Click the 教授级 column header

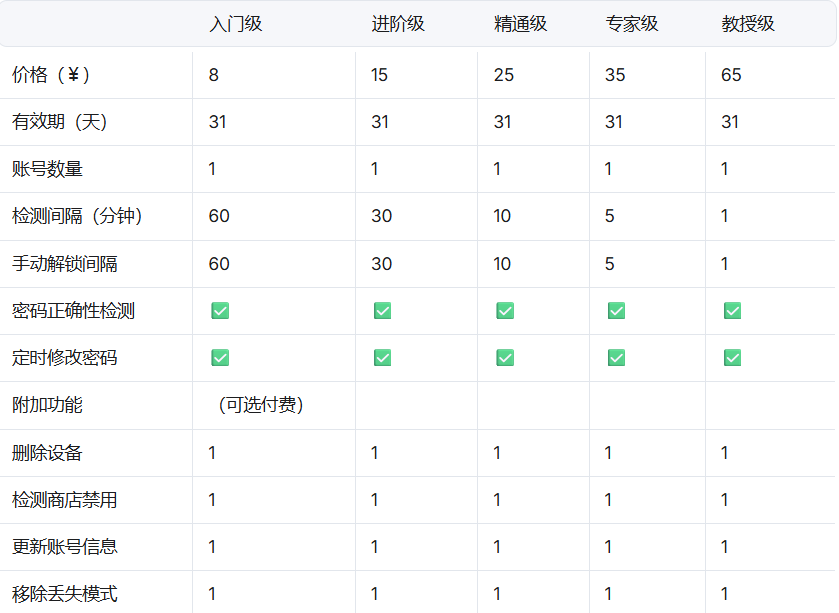(748, 24)
